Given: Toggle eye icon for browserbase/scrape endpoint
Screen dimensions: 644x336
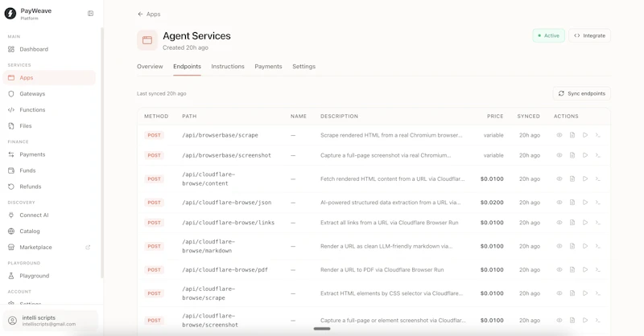Looking at the screenshot, I should (x=559, y=135).
